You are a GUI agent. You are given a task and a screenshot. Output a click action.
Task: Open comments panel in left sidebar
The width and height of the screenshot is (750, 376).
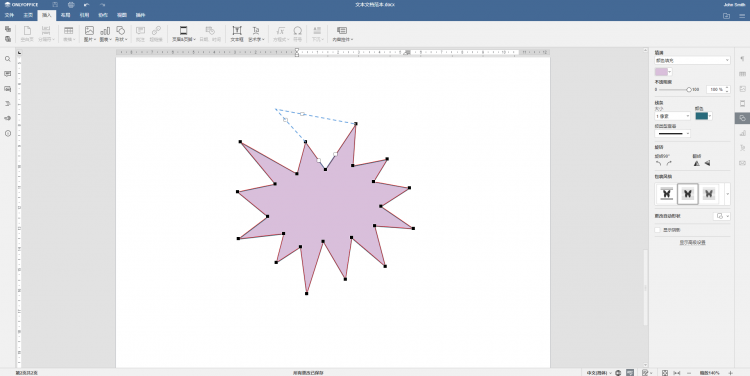(x=8, y=74)
